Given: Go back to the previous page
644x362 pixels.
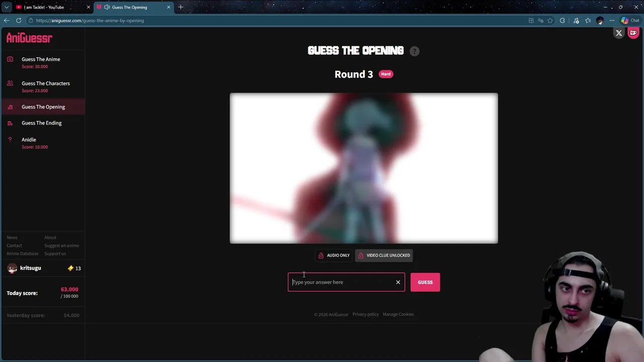Looking at the screenshot, I should 7,21.
